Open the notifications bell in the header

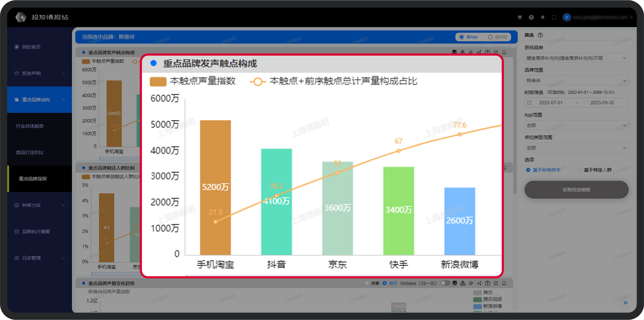(x=543, y=17)
